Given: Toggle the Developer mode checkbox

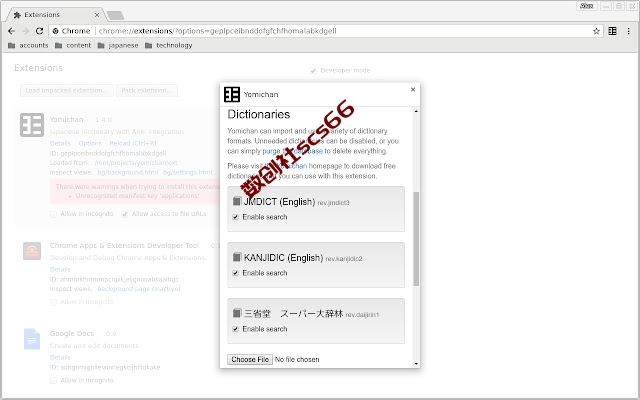Looking at the screenshot, I should pos(313,71).
